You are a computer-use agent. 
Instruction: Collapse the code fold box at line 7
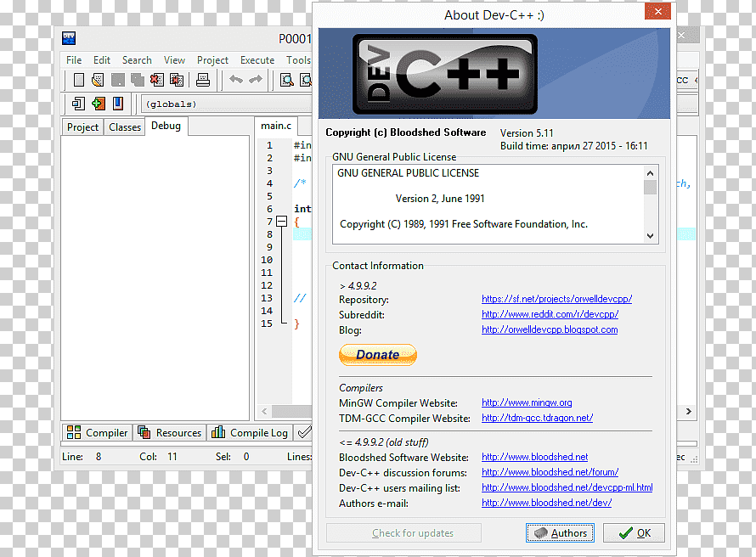point(281,222)
